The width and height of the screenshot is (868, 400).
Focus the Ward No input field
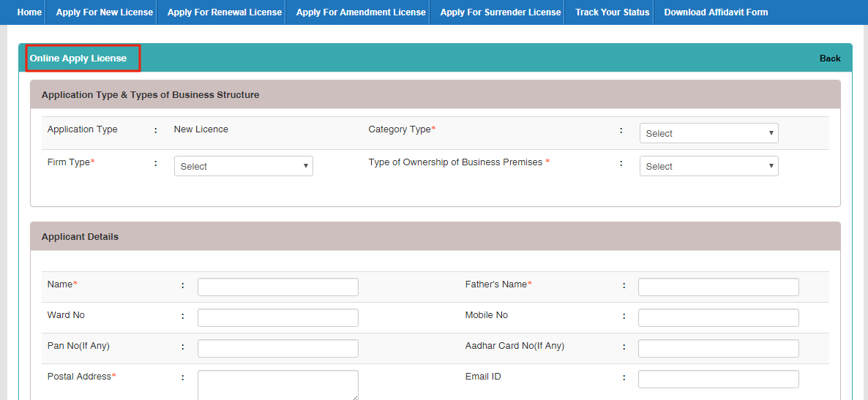click(278, 317)
